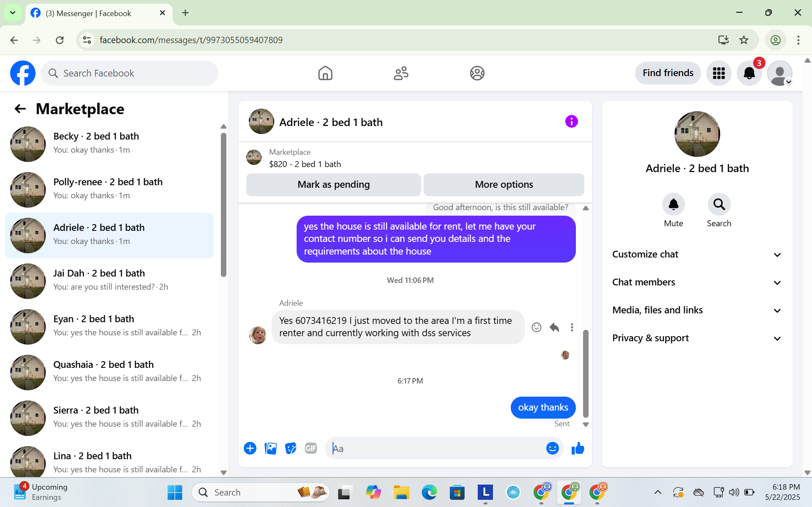Image resolution: width=812 pixels, height=507 pixels.
Task: Open the Chrome profile icon in toolbar
Action: 775,40
